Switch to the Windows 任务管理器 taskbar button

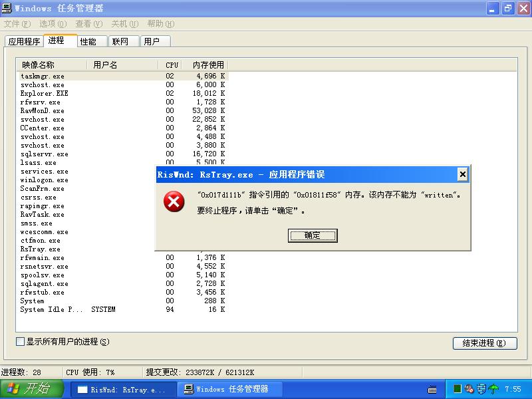[x=230, y=389]
